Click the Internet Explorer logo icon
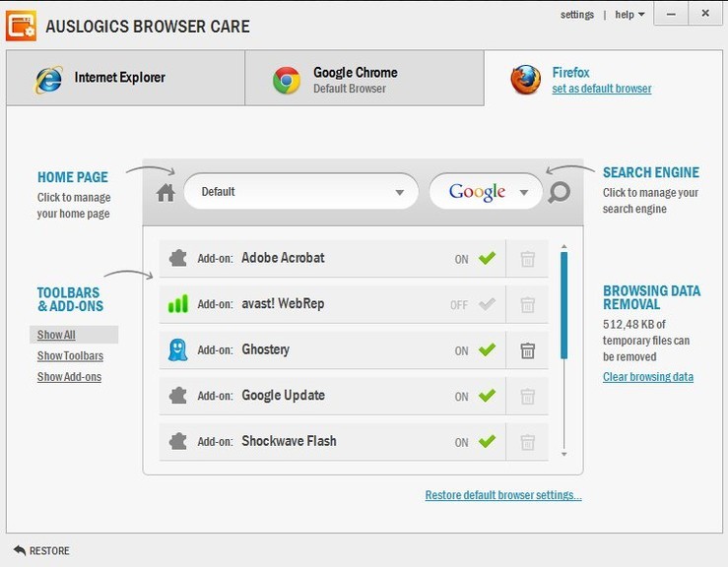This screenshot has width=728, height=567. tap(48, 80)
